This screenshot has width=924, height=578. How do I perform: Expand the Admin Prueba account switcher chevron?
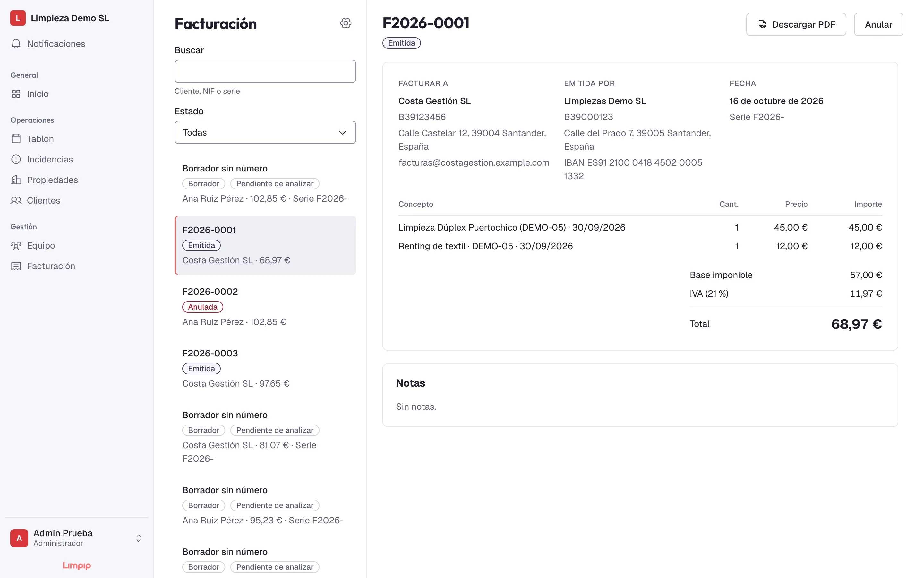tap(139, 538)
